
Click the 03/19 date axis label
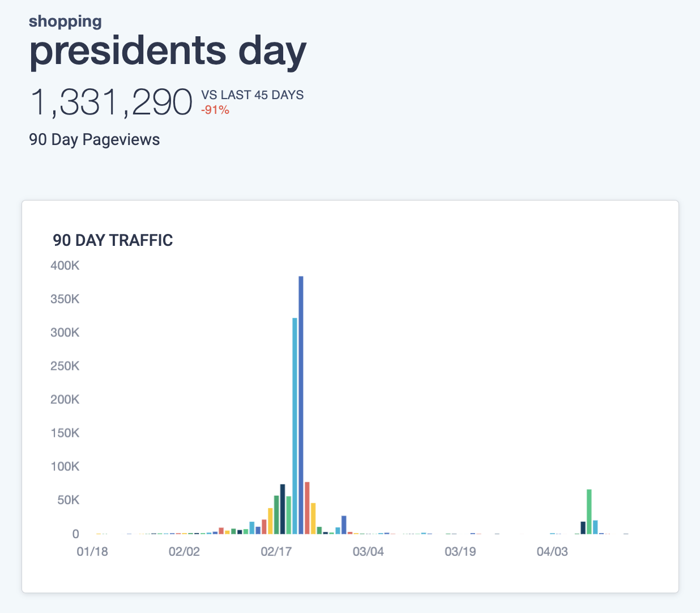pos(460,551)
